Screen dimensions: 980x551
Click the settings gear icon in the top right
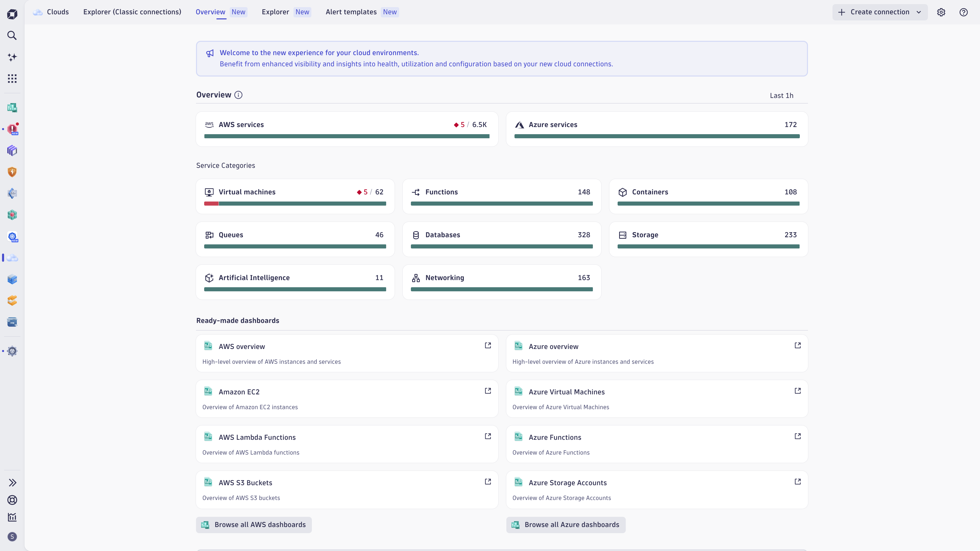(941, 12)
